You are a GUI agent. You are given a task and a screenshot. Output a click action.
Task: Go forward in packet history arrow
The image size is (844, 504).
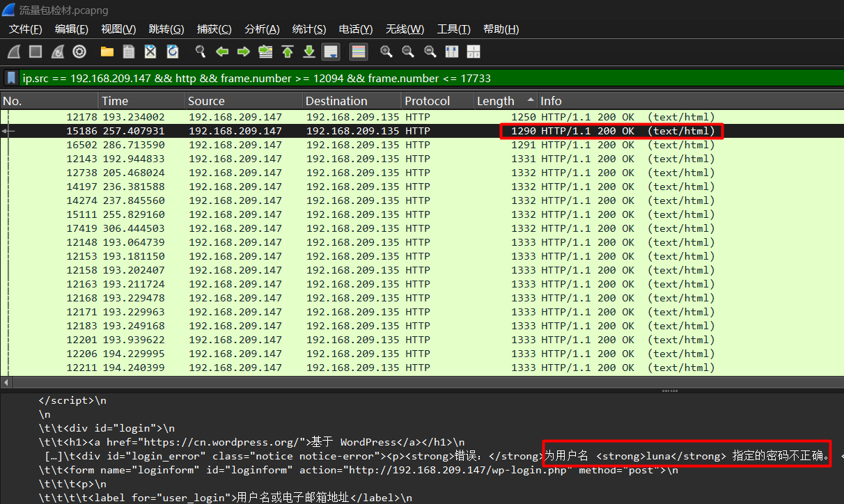click(244, 52)
